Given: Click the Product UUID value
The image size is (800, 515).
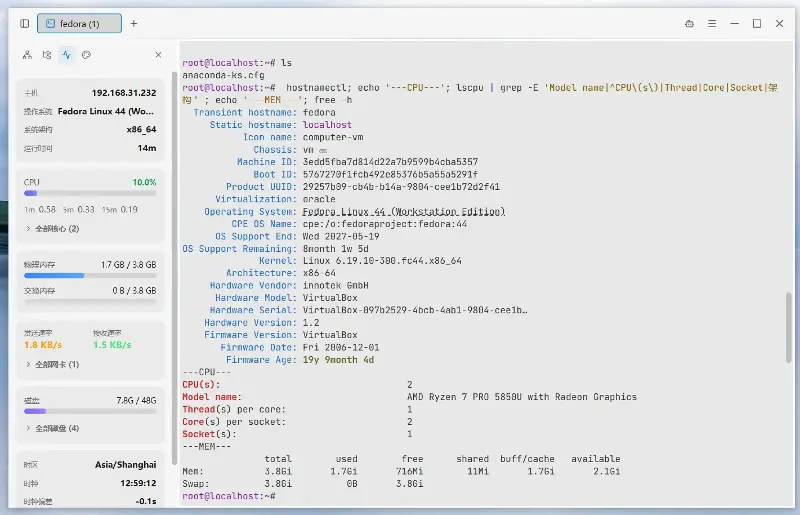Looking at the screenshot, I should tap(401, 187).
